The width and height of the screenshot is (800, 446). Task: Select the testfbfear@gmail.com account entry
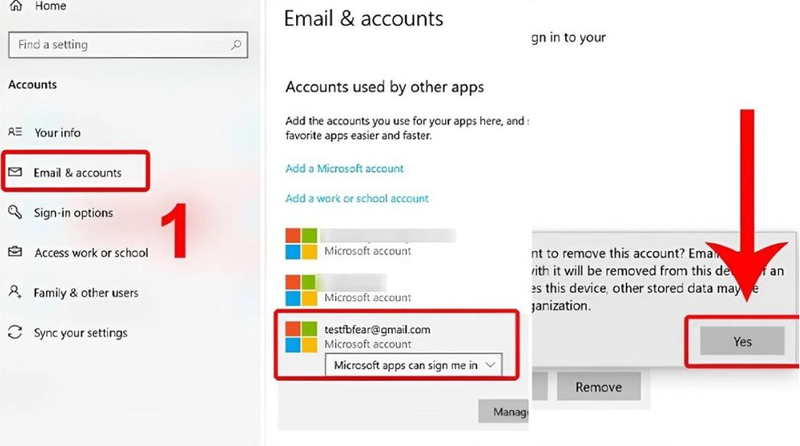[x=396, y=344]
